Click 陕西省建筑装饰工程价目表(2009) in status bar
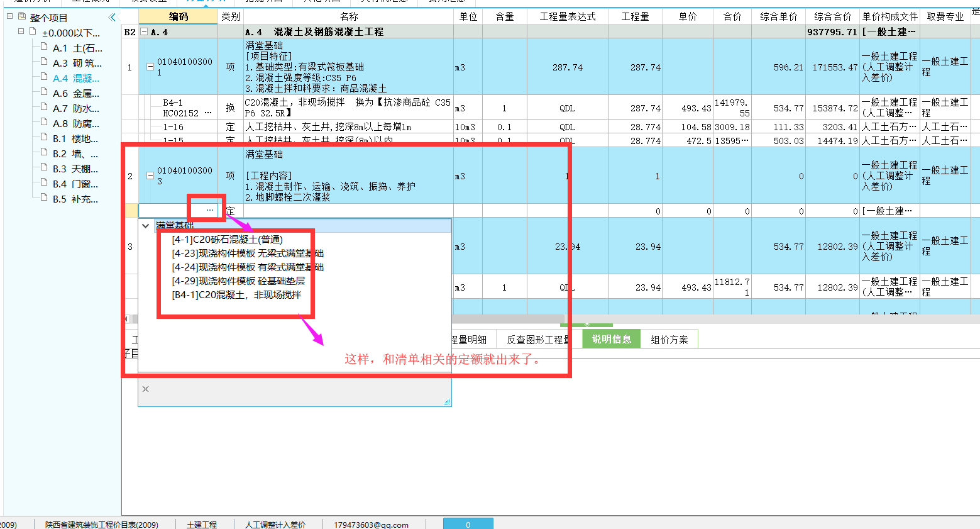 pos(102,525)
